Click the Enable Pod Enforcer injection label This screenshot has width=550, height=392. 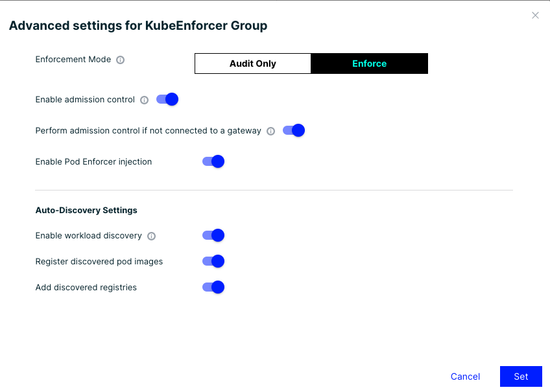click(x=93, y=161)
